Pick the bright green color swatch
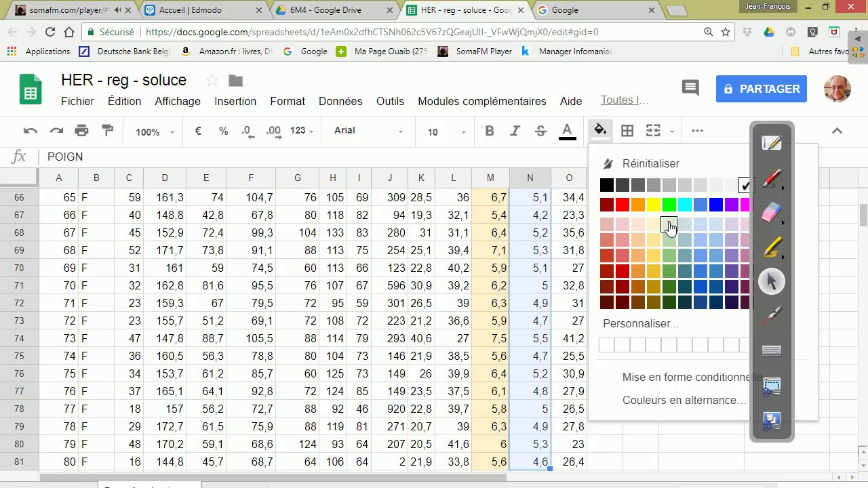This screenshot has width=868, height=488. 669,205
